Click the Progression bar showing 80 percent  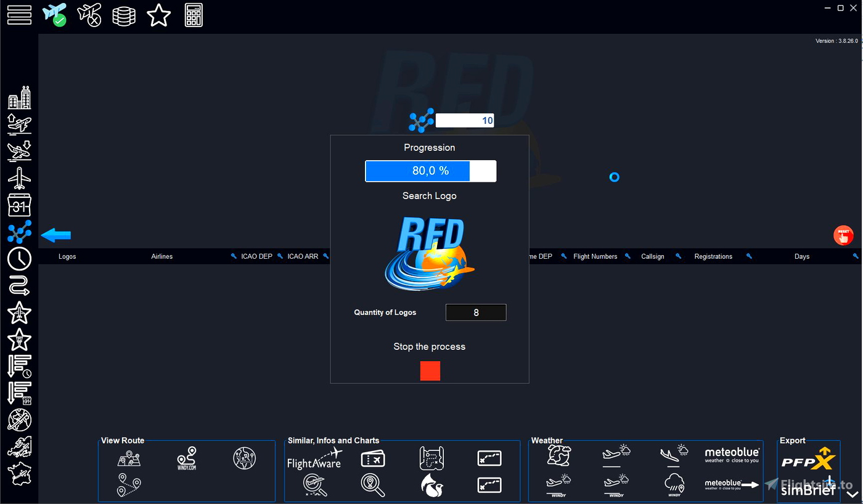[430, 171]
